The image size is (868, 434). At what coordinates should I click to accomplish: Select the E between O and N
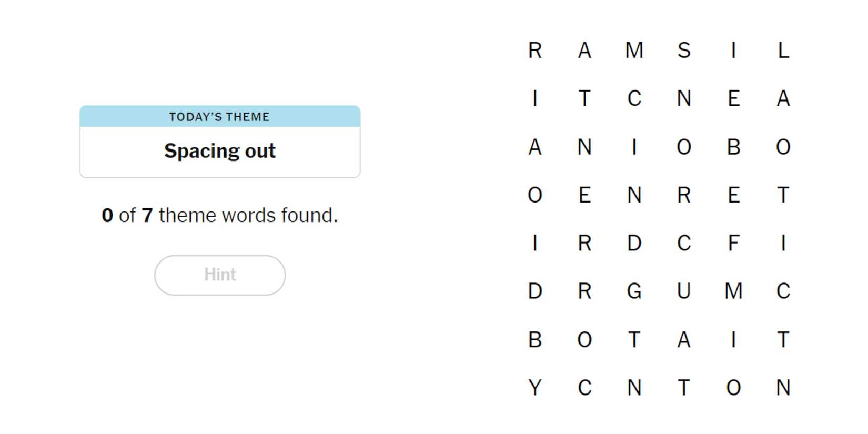pos(584,195)
